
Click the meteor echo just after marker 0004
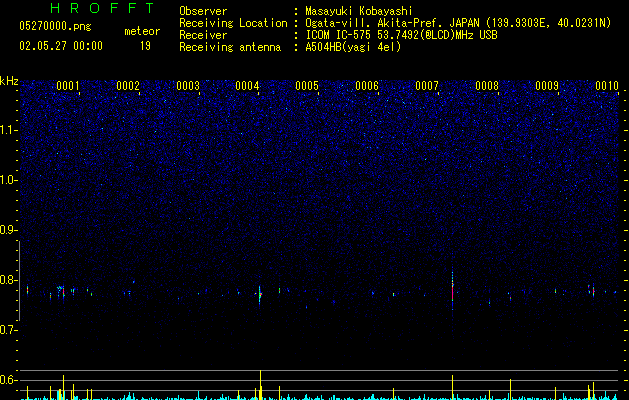(260, 296)
